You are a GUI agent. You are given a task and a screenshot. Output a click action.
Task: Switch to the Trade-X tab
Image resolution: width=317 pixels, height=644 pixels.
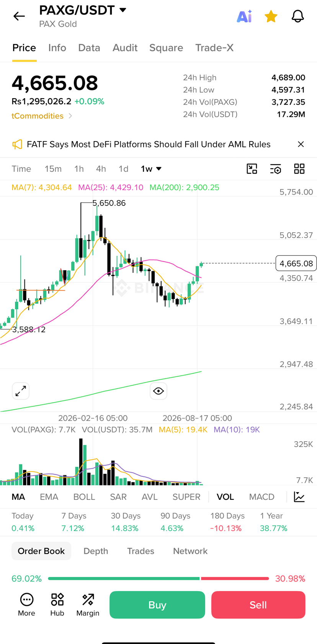[214, 48]
